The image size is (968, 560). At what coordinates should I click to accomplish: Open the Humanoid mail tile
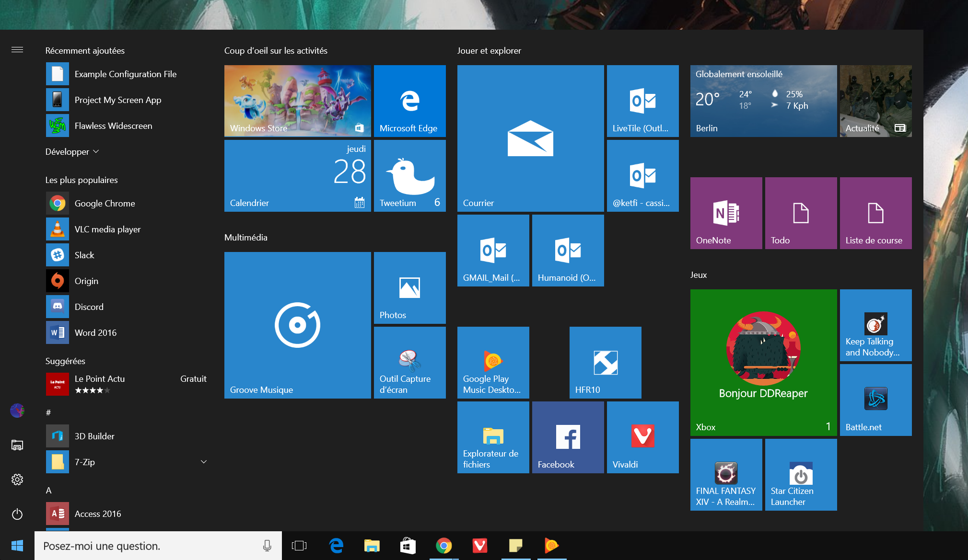(568, 251)
